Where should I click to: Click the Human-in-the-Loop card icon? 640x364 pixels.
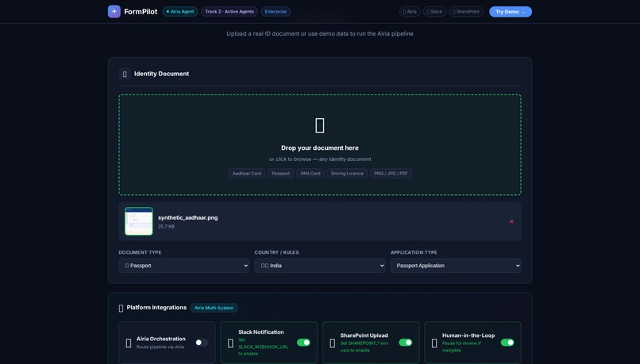(x=434, y=343)
